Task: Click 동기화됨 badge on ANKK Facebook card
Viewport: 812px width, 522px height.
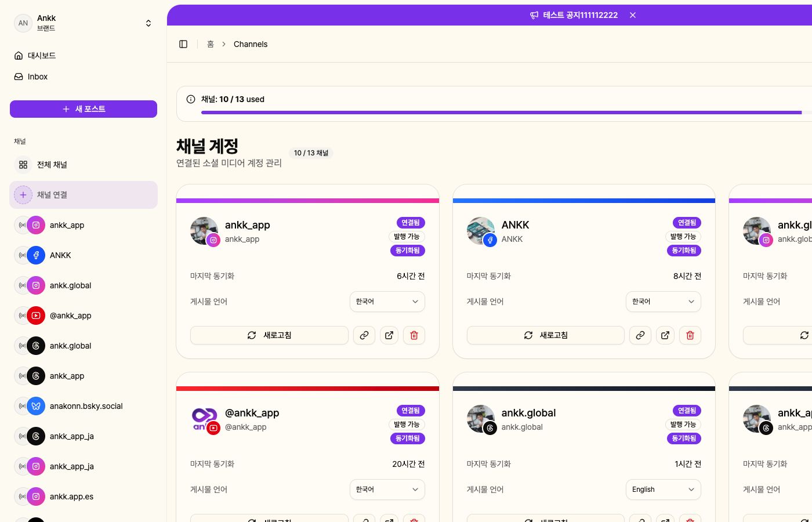Action: pos(684,251)
